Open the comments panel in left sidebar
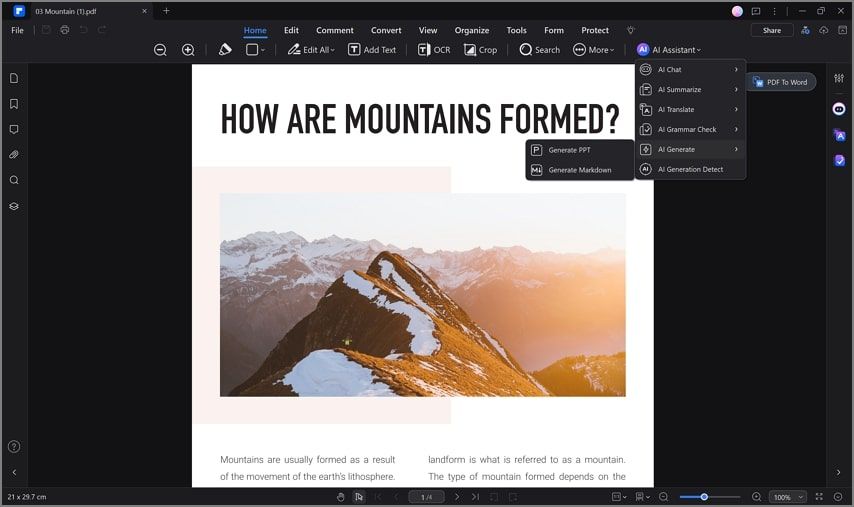 click(14, 130)
